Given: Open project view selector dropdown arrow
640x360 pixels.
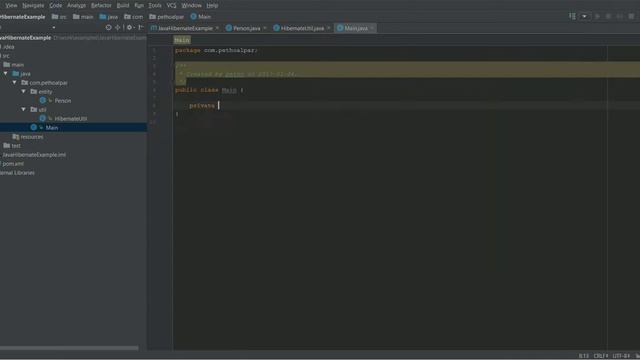Looking at the screenshot, I should tap(53, 28).
